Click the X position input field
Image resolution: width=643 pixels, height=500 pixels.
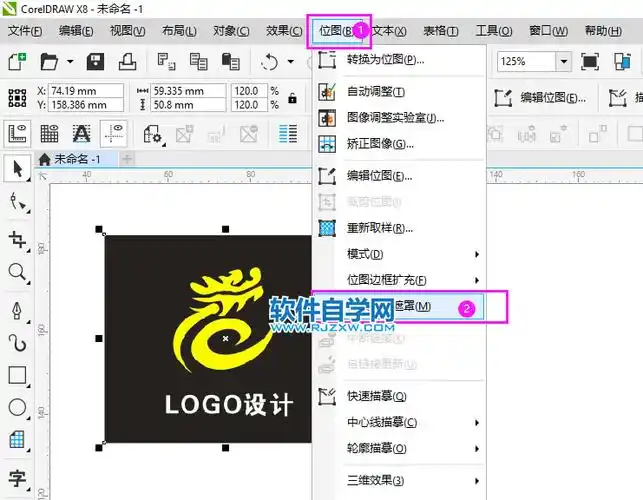click(83, 90)
